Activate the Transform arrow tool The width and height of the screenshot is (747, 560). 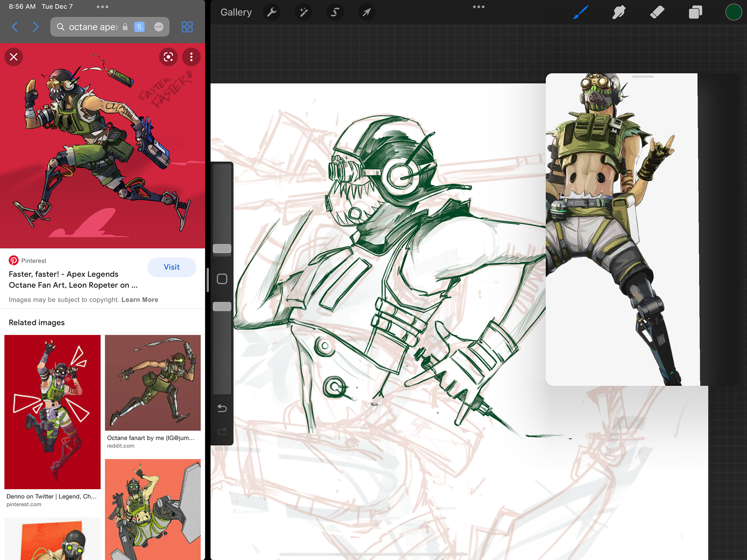coord(366,12)
